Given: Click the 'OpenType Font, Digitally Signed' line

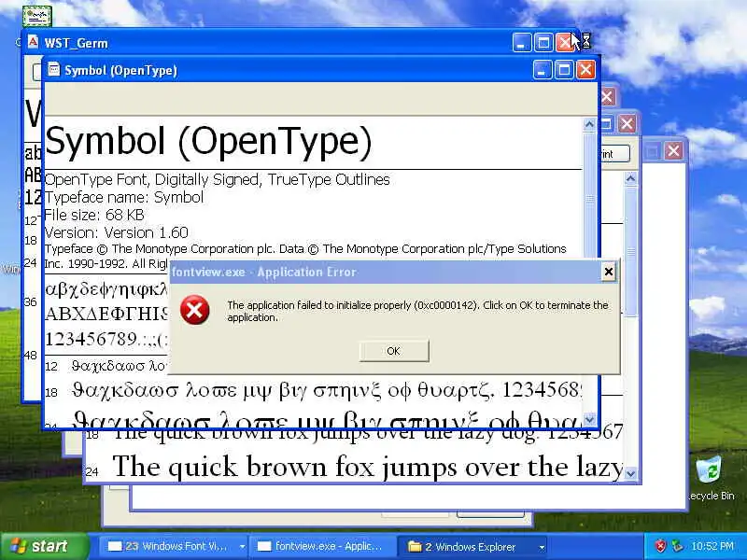Looking at the screenshot, I should tap(218, 179).
